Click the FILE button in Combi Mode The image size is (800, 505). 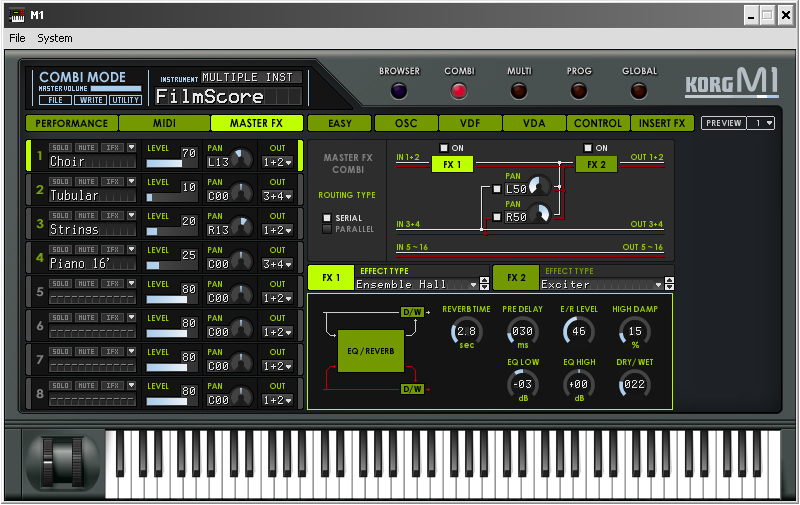[55, 100]
